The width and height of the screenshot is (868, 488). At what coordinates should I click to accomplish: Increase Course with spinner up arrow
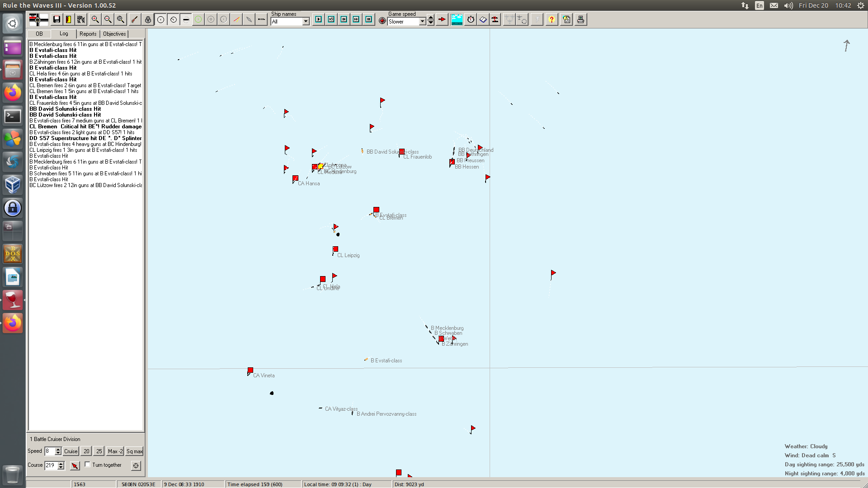click(61, 463)
